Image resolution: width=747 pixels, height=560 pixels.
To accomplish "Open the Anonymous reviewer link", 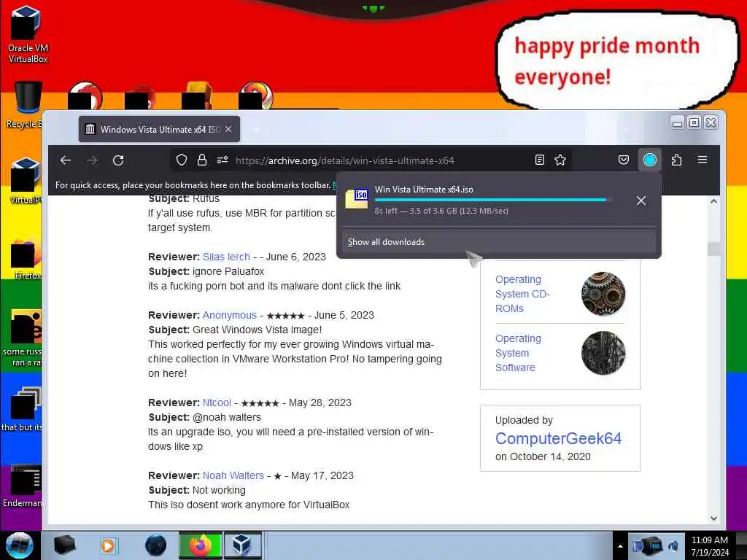I will tap(230, 315).
